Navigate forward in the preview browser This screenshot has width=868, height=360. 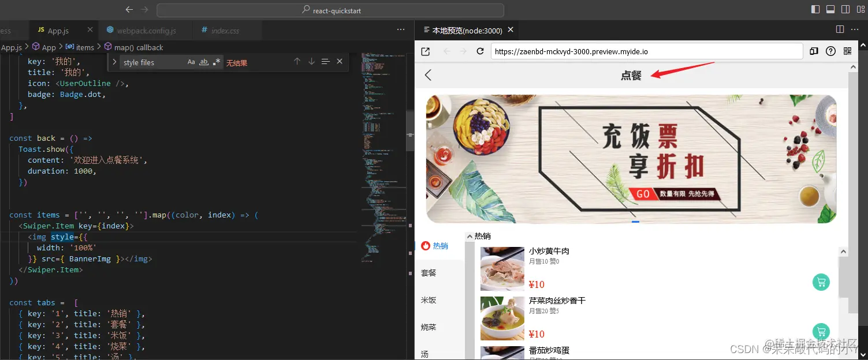click(463, 51)
